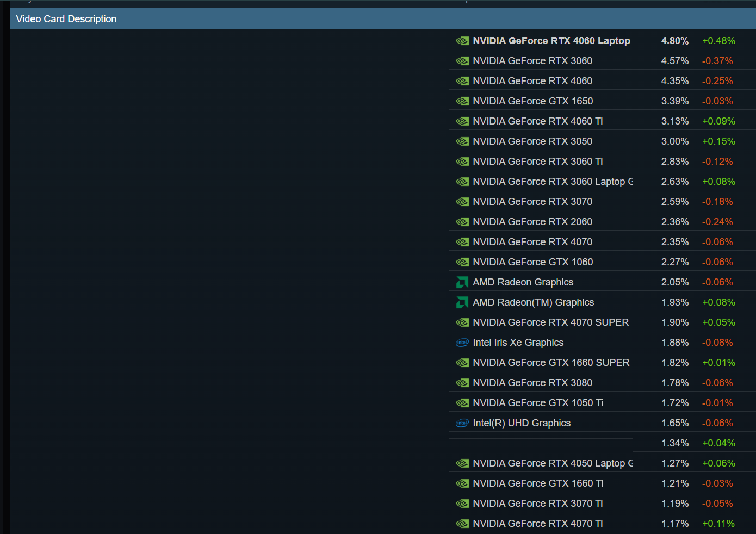Select the Intel Iris Xe Graphics name
This screenshot has width=756, height=534.
coord(518,343)
